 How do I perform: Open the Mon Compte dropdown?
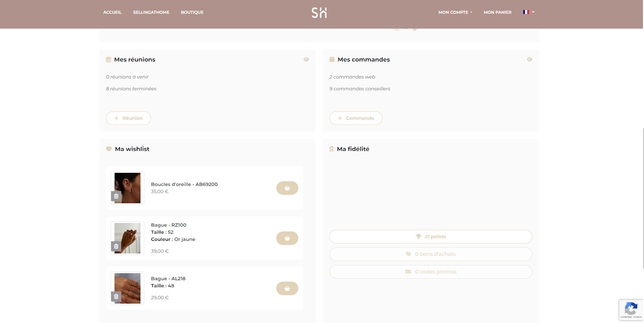[455, 13]
